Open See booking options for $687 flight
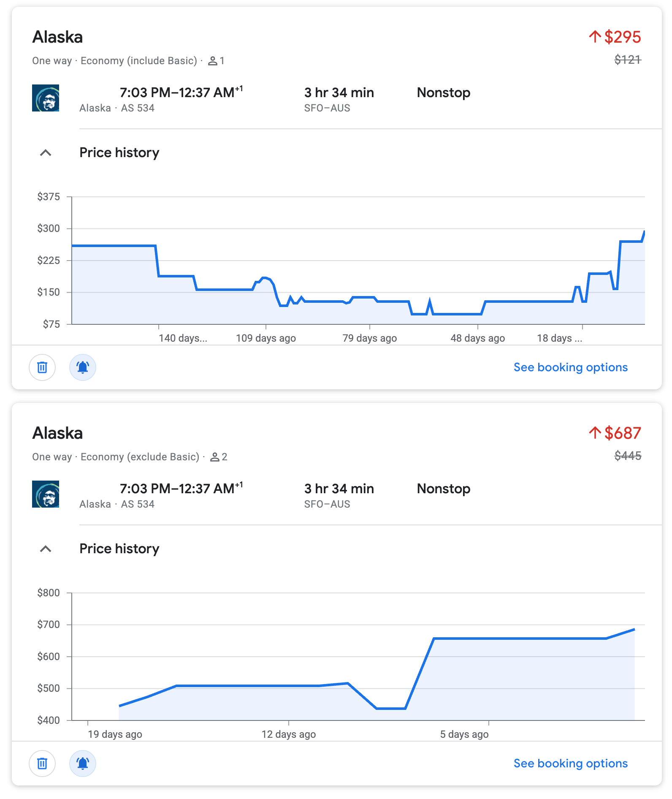The image size is (672, 799). tap(571, 764)
